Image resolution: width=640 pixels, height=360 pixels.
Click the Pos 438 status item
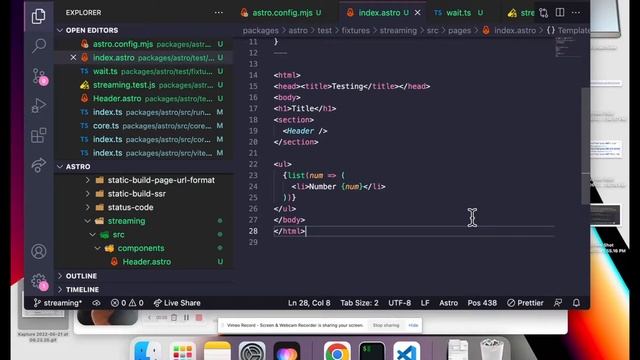point(482,303)
